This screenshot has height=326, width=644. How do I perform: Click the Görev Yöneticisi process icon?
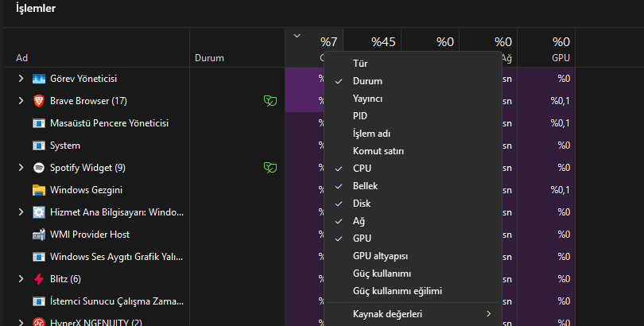(x=39, y=79)
